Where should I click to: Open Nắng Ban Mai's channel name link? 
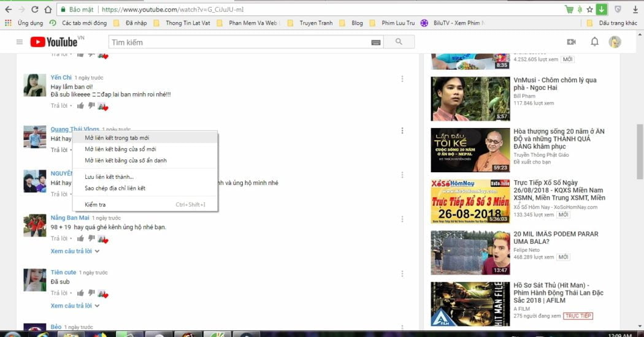tap(70, 218)
